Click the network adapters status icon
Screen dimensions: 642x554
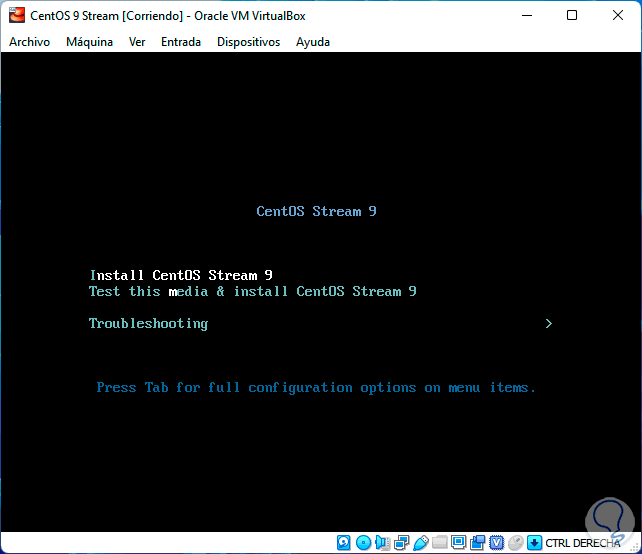(x=401, y=543)
